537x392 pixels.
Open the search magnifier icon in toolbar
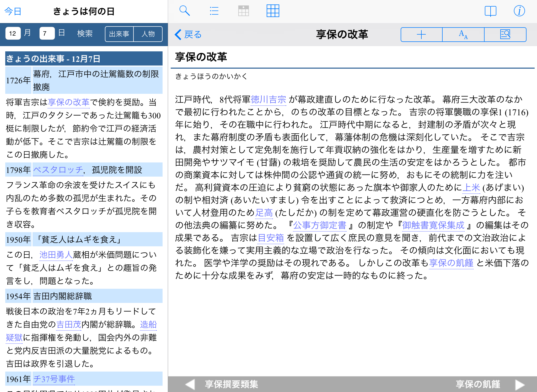[185, 11]
